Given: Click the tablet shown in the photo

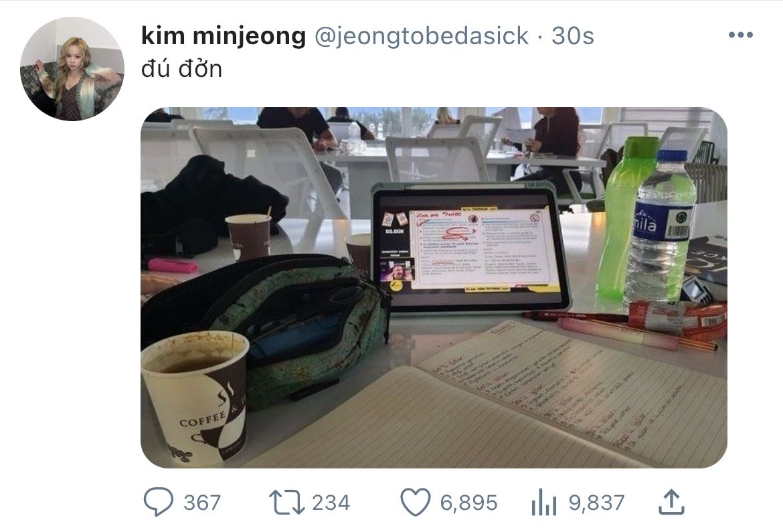Looking at the screenshot, I should 469,246.
